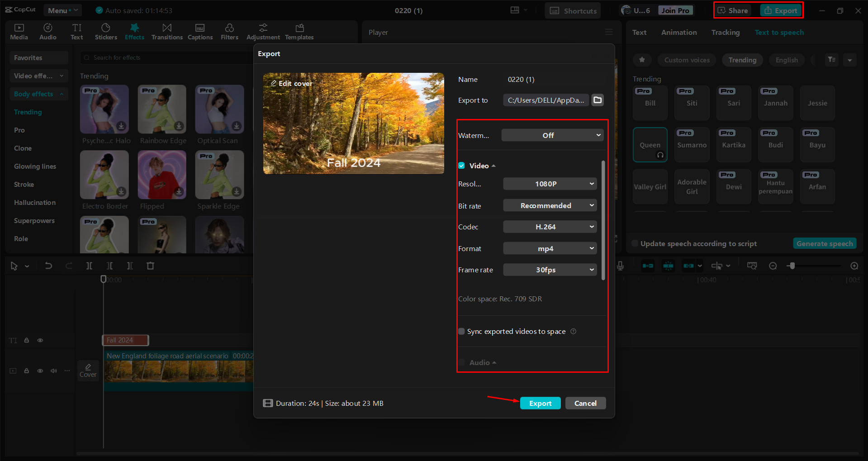
Task: Select the Delete icon in timeline toolbar
Action: (x=151, y=266)
